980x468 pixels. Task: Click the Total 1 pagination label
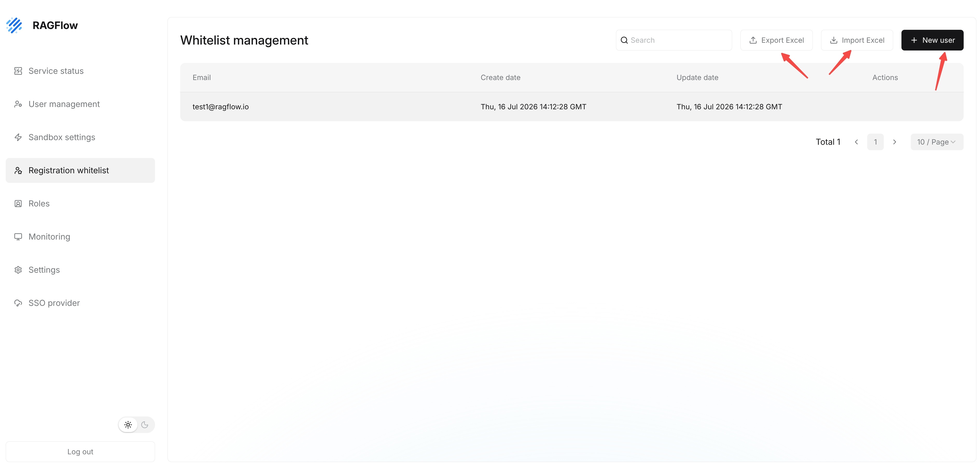coord(828,142)
